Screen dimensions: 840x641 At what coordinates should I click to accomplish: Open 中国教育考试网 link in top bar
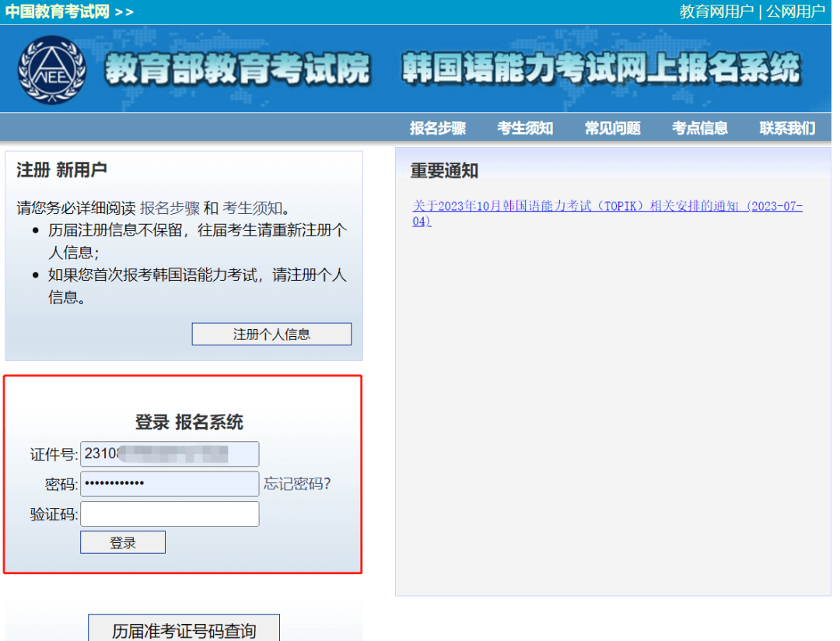click(x=58, y=11)
